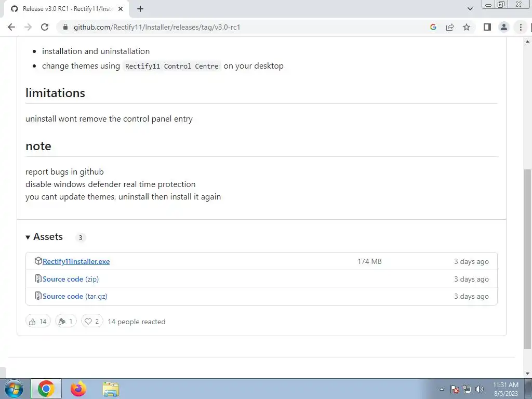Click the thumbs up reaction 14
The height and width of the screenshot is (399, 532).
(38, 321)
